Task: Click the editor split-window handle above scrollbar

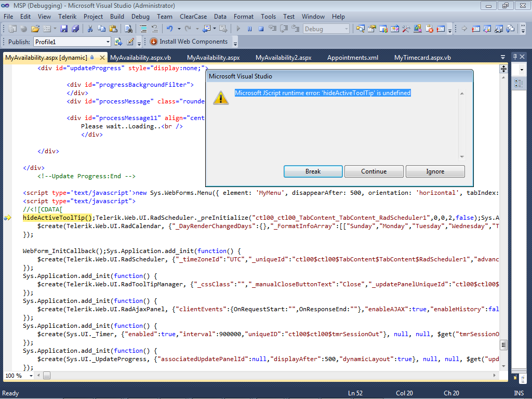Action: [503, 69]
